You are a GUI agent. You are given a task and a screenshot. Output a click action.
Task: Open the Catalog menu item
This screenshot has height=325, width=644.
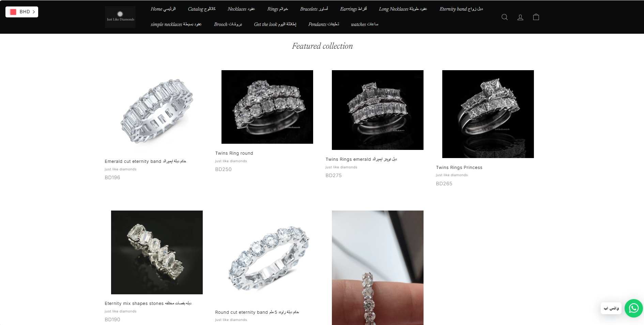click(202, 9)
